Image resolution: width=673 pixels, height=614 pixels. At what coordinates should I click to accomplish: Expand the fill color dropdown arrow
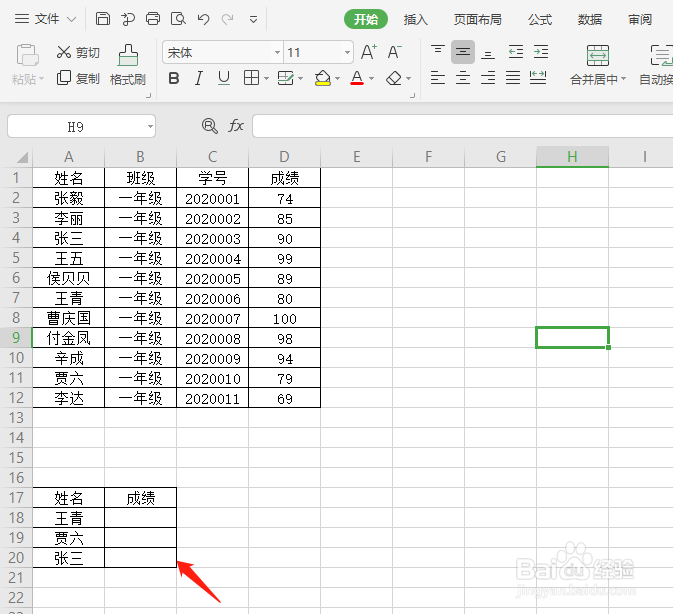[337, 79]
